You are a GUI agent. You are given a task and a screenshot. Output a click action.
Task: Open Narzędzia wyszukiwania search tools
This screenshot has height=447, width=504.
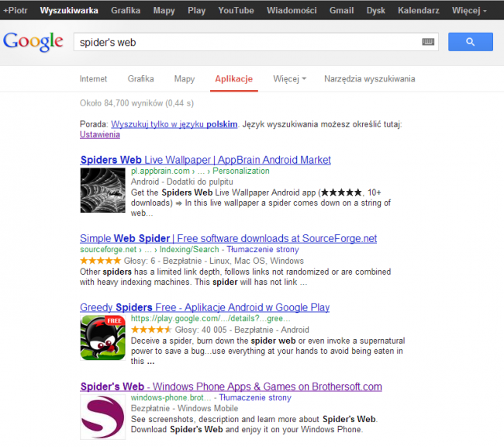tap(370, 79)
